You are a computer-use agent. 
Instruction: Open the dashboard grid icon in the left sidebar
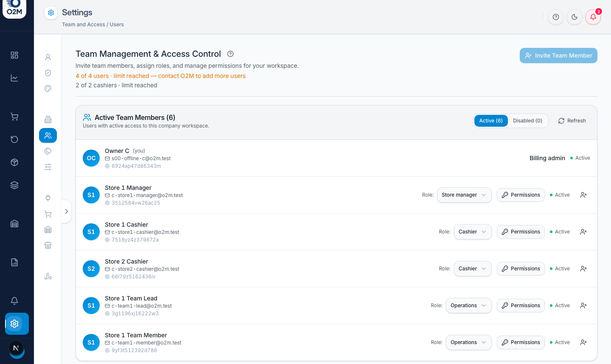pyautogui.click(x=14, y=55)
